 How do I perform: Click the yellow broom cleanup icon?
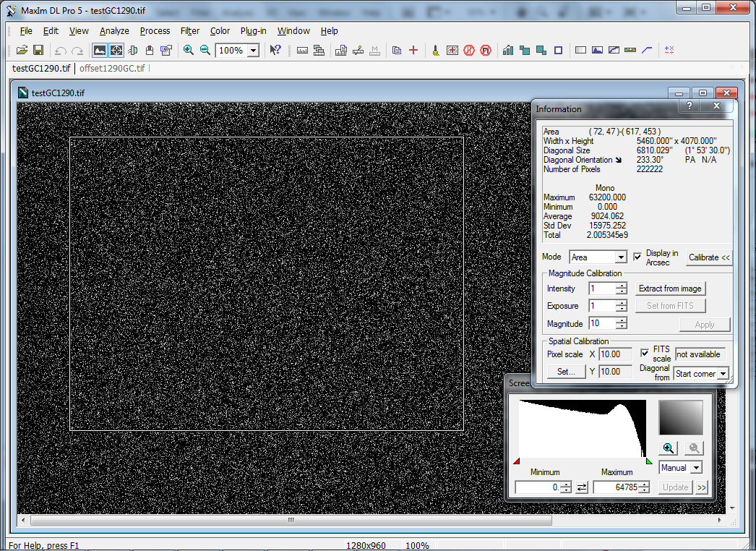point(435,50)
